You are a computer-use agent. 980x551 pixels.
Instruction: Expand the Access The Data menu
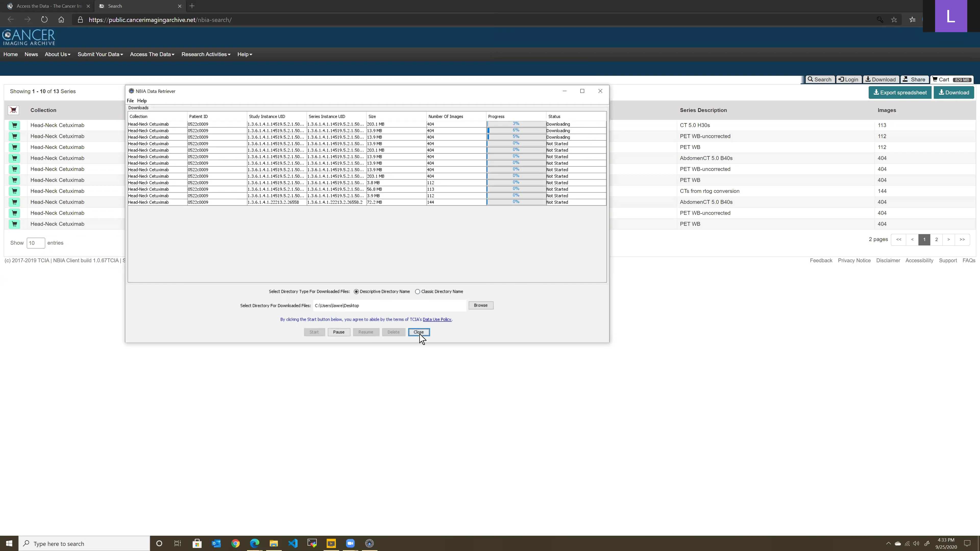pos(152,54)
